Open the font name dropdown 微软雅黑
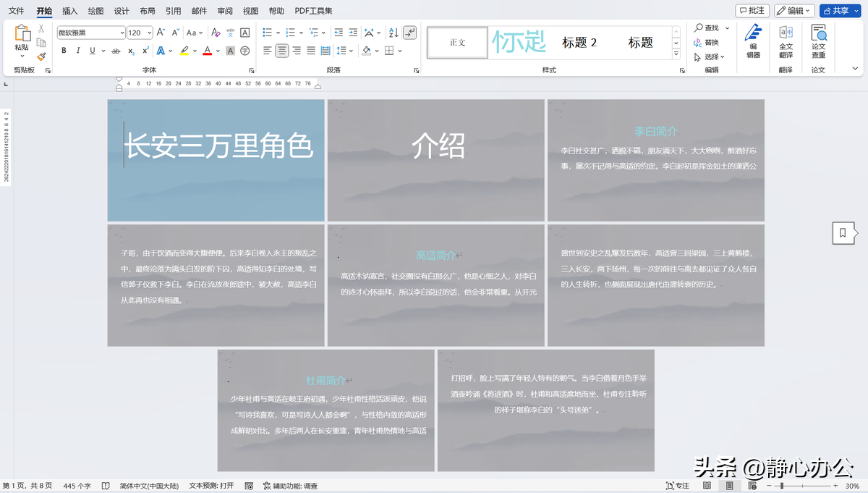 click(121, 33)
